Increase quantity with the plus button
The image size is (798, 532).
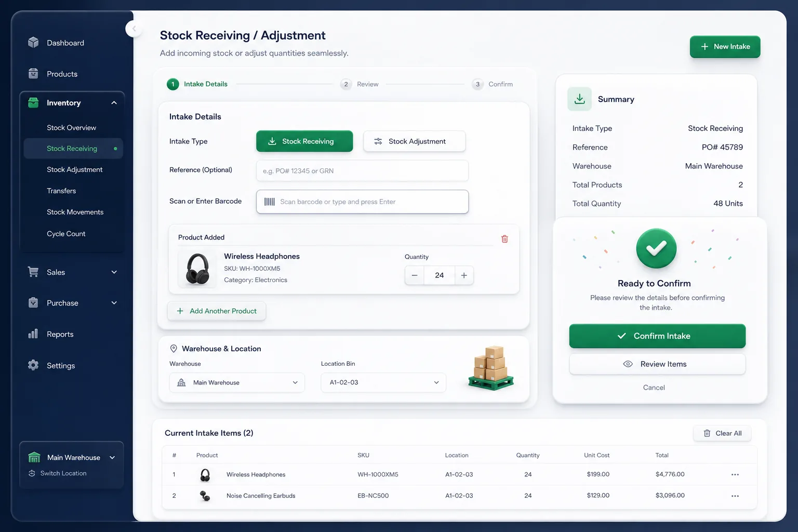(x=464, y=275)
